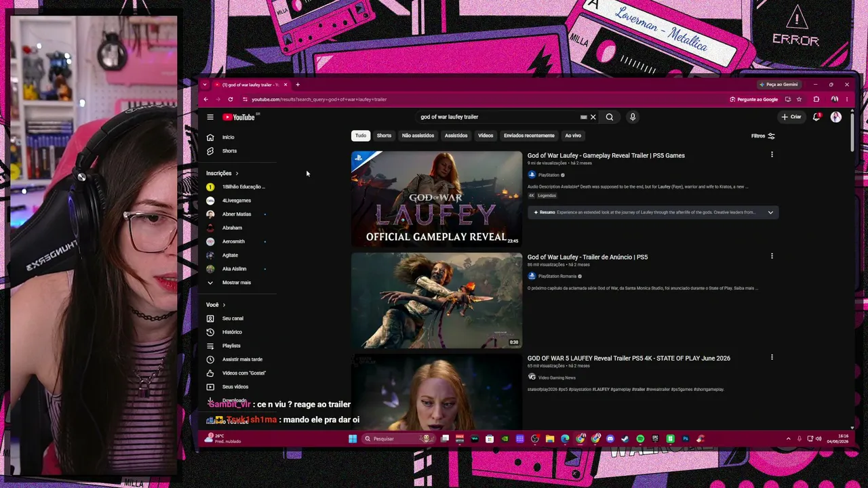Screen dimensions: 868x488
Task: Open YouTube notifications bell
Action: click(x=817, y=117)
